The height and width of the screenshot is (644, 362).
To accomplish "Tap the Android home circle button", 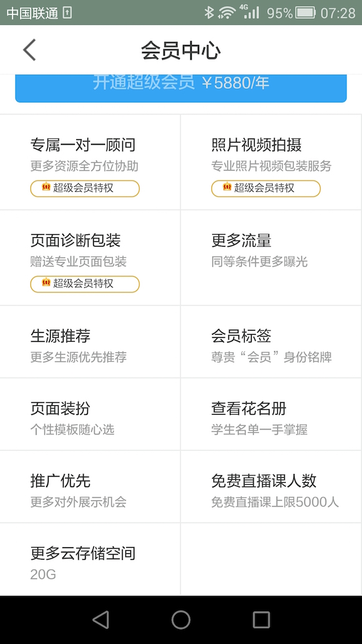I will tap(181, 620).
